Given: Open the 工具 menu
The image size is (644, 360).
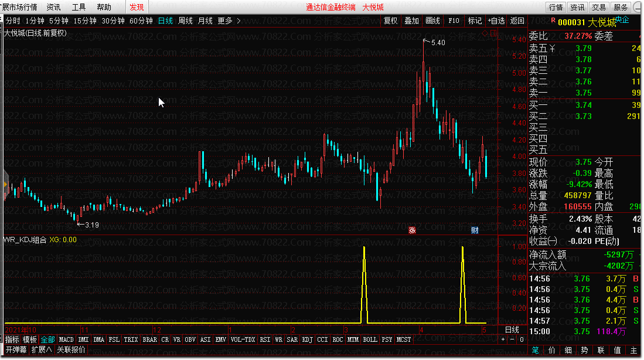Looking at the screenshot, I should [x=79, y=7].
